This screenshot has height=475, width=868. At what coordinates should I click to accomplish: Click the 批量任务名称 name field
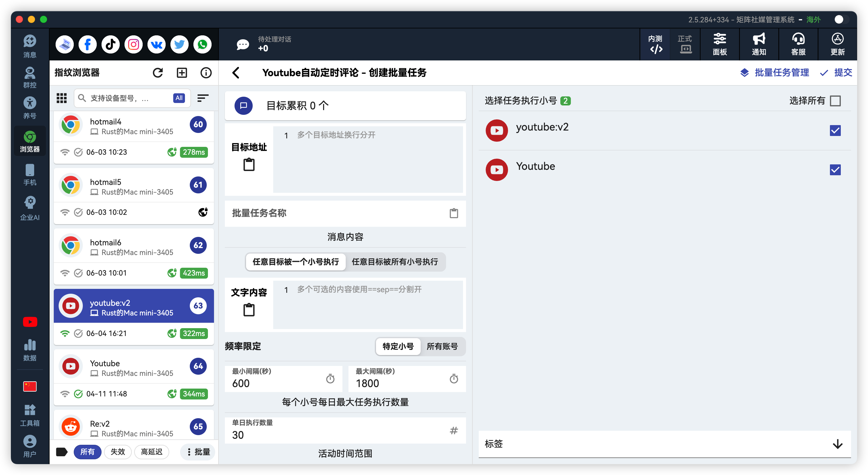345,213
